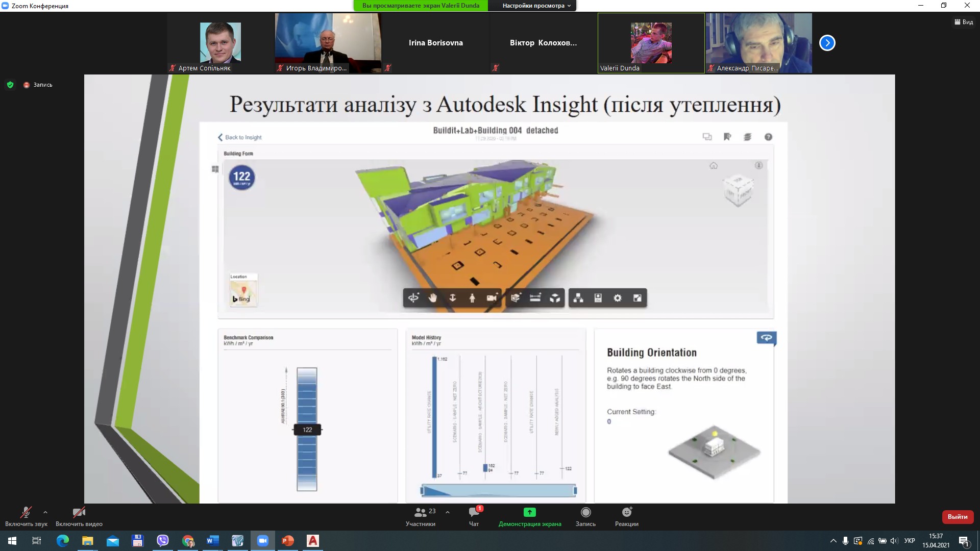
Task: Click the green encryption shield icon
Action: [x=10, y=85]
